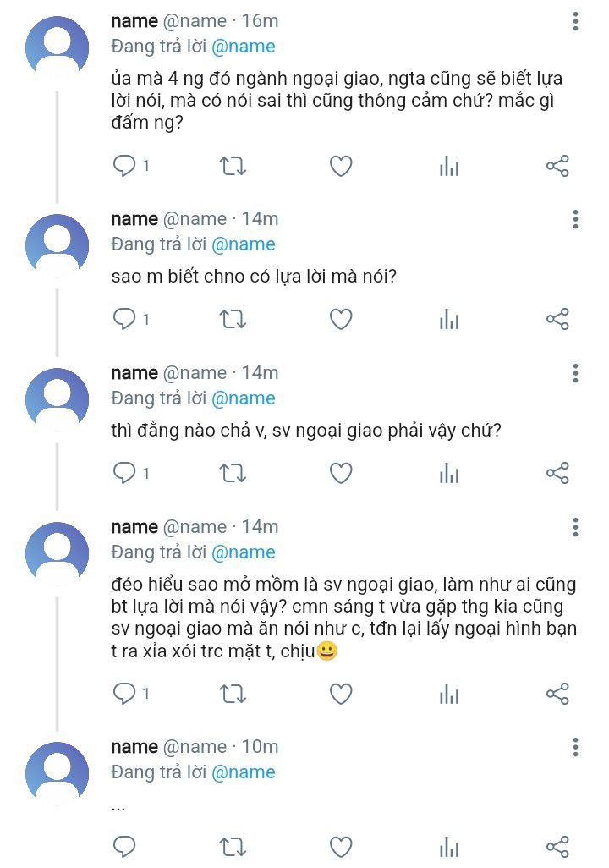Like the 16m tweet about ngành ngoại giao
This screenshot has height=868, width=609.
pyautogui.click(x=341, y=166)
